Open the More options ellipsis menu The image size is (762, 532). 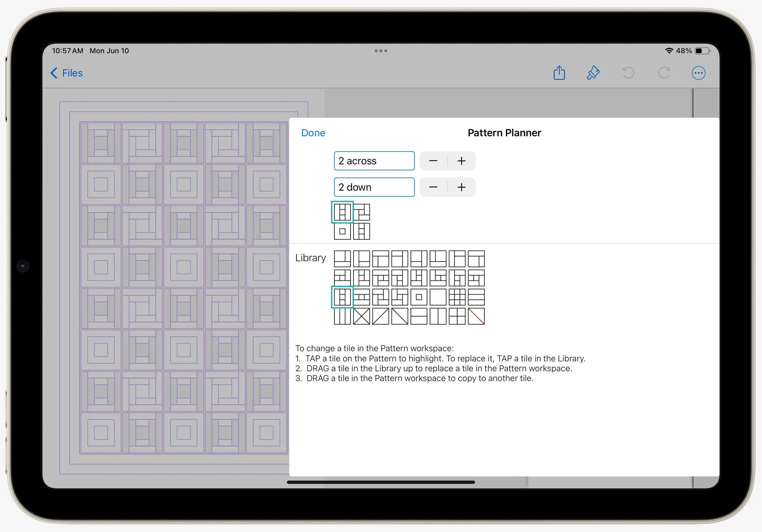pos(699,73)
